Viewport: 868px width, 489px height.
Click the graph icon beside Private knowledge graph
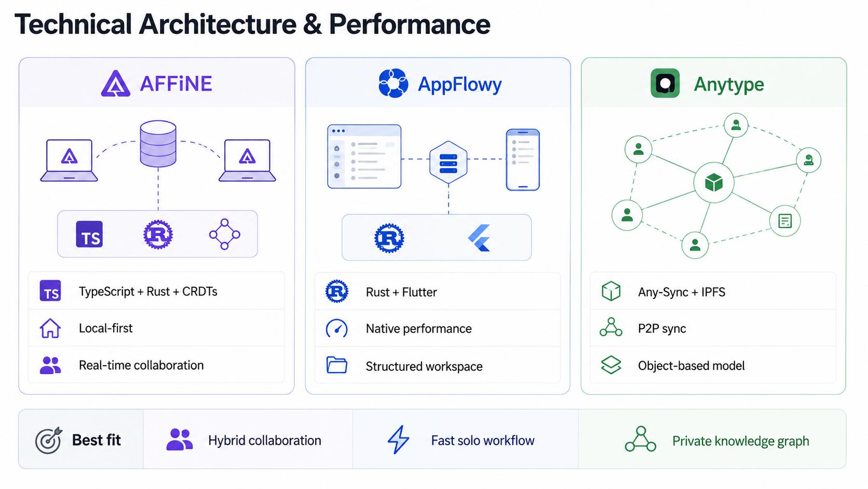click(641, 439)
